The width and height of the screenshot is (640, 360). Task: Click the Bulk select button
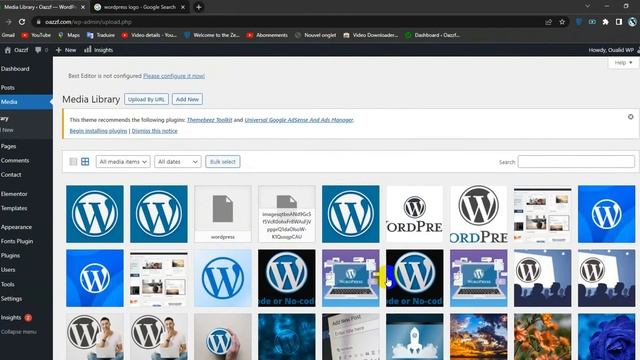click(x=223, y=162)
